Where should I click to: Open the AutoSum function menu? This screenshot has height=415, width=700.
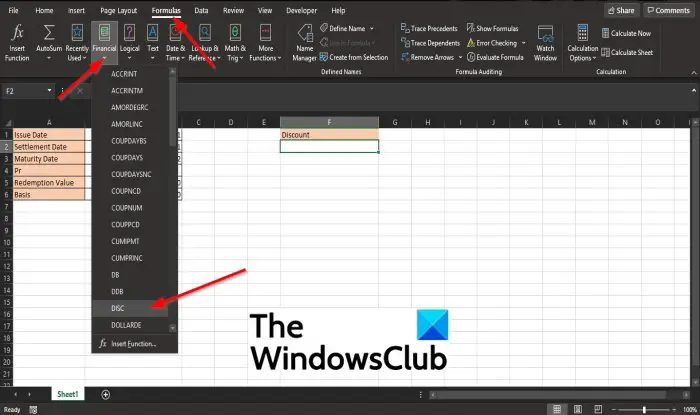[x=49, y=43]
